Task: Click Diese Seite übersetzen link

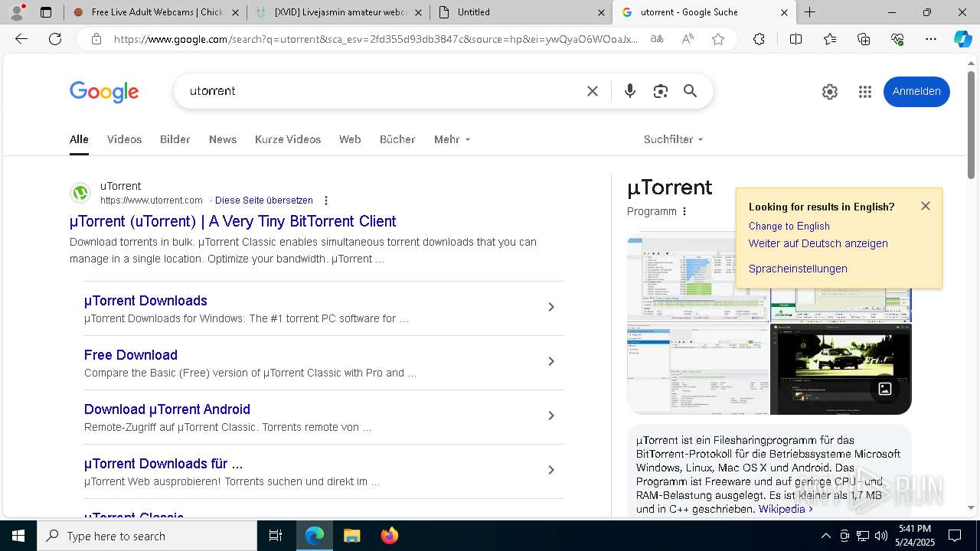Action: point(264,201)
